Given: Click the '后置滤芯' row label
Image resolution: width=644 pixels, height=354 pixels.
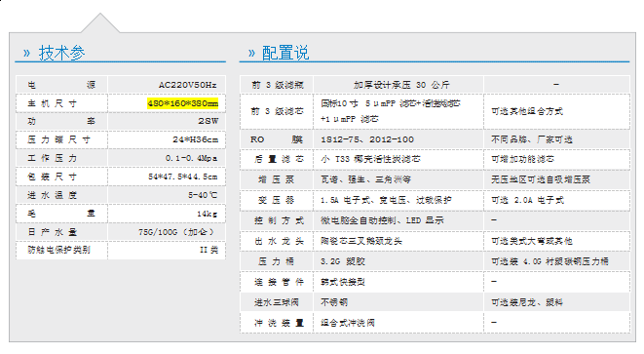Looking at the screenshot, I should [x=279, y=159].
